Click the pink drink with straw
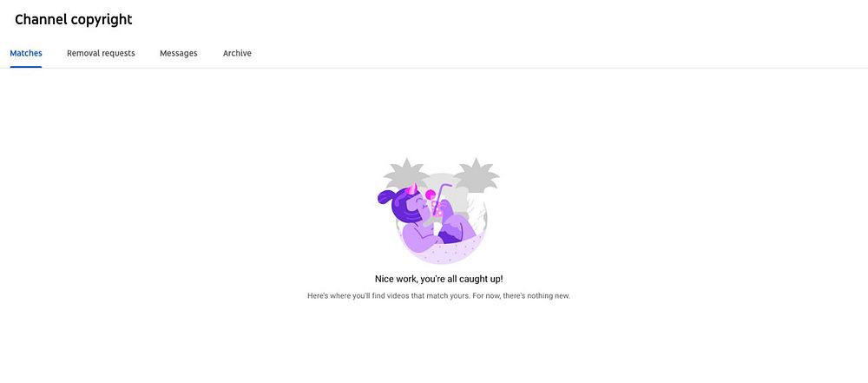Image resolution: width=868 pixels, height=383 pixels. pyautogui.click(x=437, y=201)
